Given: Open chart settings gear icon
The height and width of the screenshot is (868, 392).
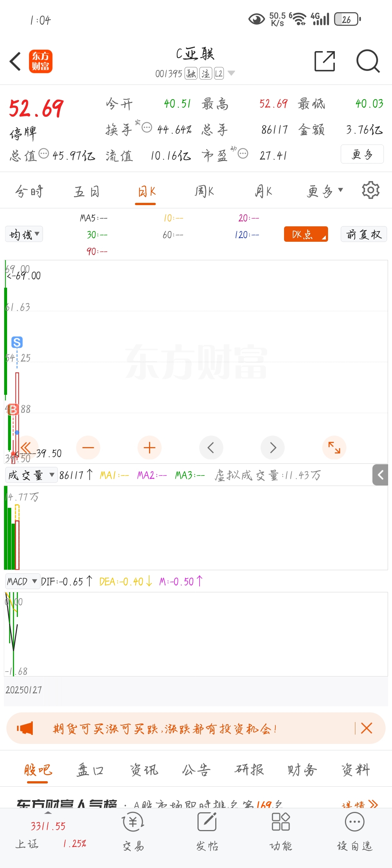Looking at the screenshot, I should point(370,190).
